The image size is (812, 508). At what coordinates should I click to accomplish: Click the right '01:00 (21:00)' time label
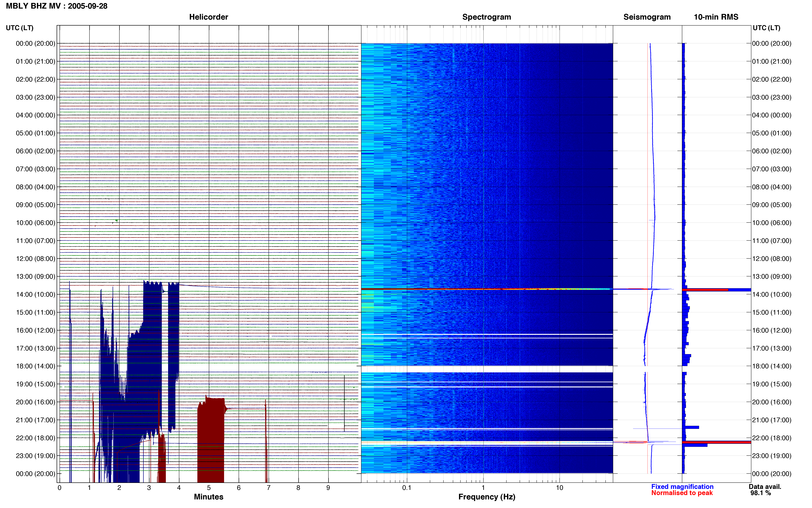772,61
